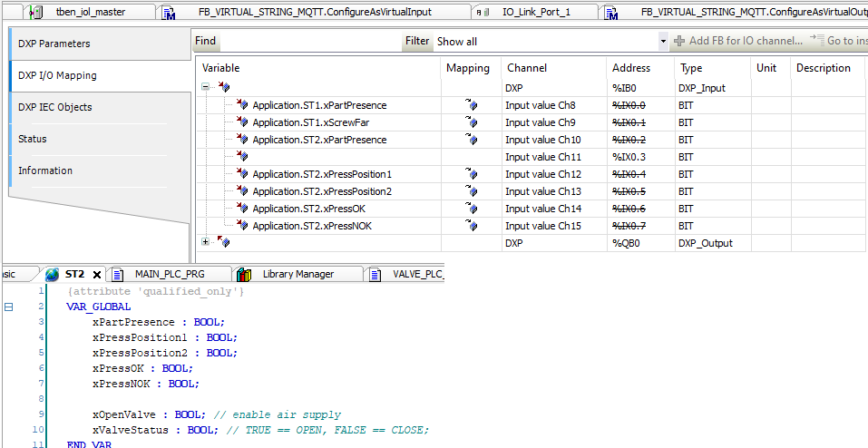Expand the DXP_Output tree node
The height and width of the screenshot is (448, 868).
206,242
